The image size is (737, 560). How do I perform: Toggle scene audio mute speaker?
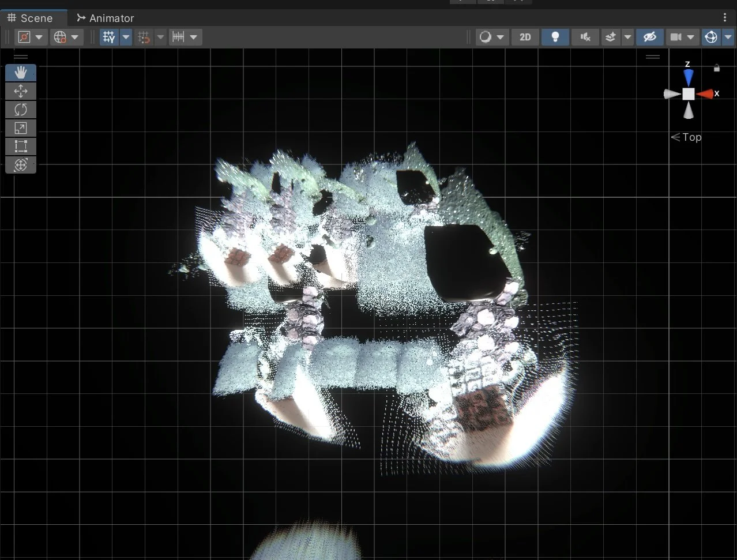click(585, 37)
